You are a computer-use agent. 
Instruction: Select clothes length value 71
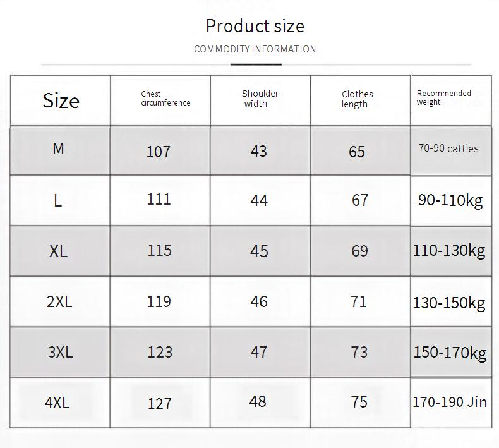[359, 301]
